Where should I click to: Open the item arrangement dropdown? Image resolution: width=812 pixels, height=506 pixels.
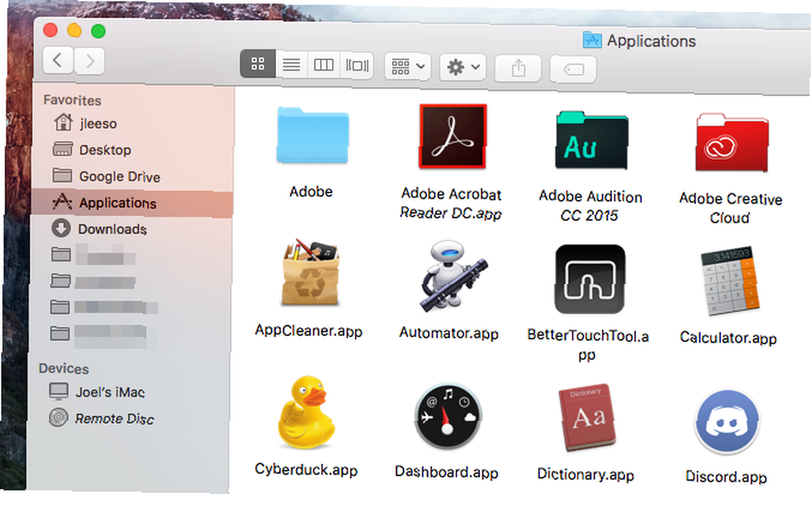tap(408, 67)
